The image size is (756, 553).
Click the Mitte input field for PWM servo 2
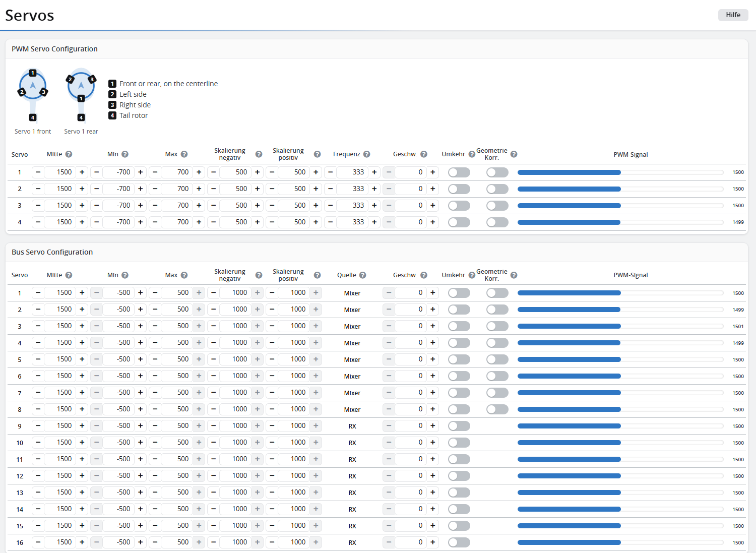point(60,189)
